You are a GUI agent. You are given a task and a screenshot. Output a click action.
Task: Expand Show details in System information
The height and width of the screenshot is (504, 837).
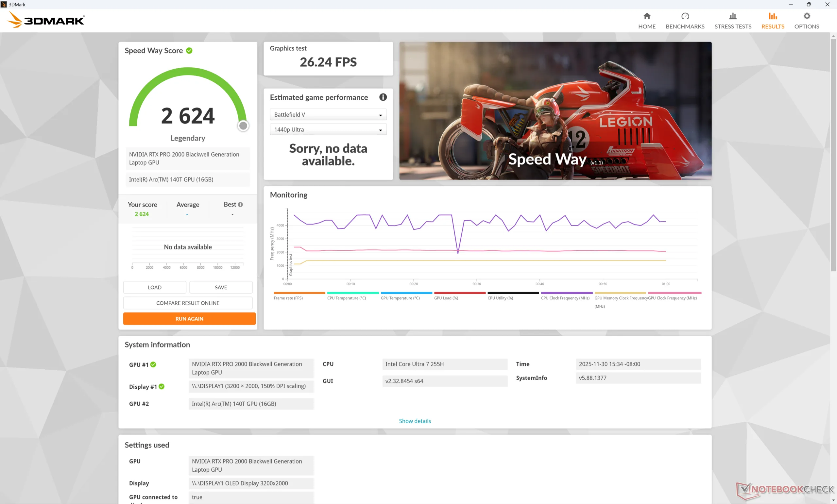(415, 421)
